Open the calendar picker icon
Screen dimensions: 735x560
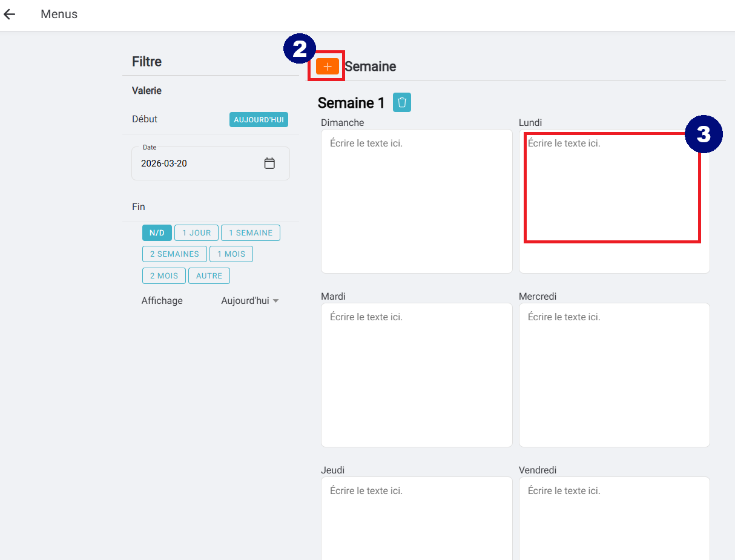(x=269, y=163)
